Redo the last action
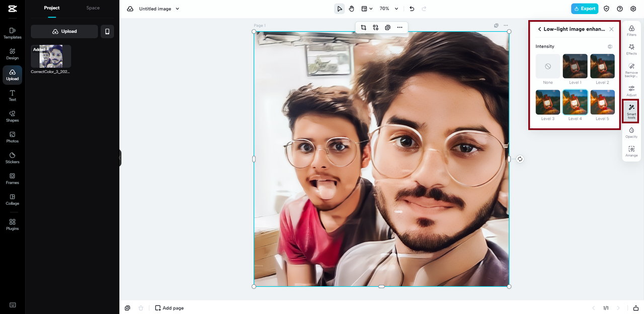644x314 pixels. [424, 9]
